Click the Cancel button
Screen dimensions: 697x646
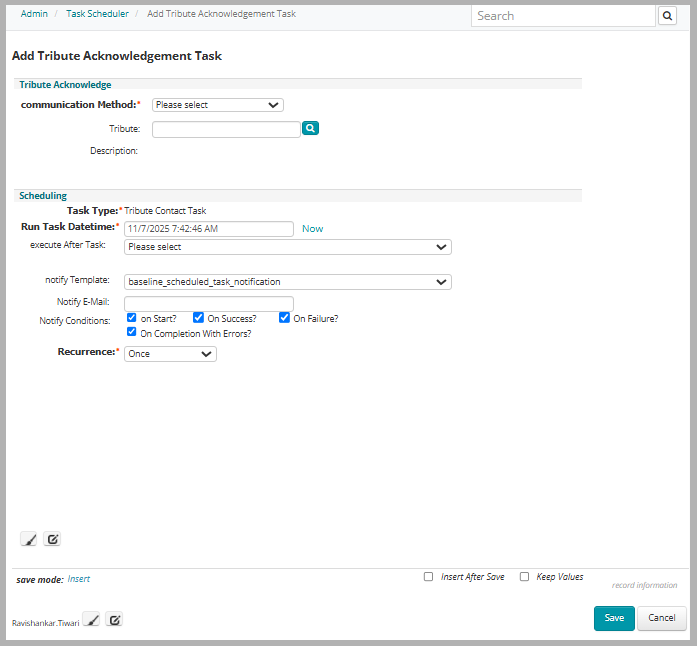click(661, 618)
